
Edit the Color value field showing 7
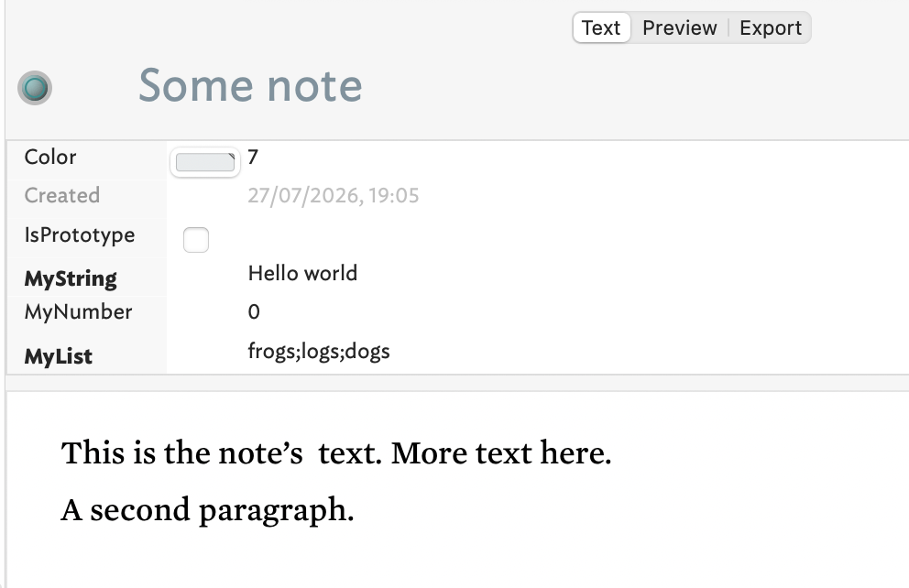point(253,157)
